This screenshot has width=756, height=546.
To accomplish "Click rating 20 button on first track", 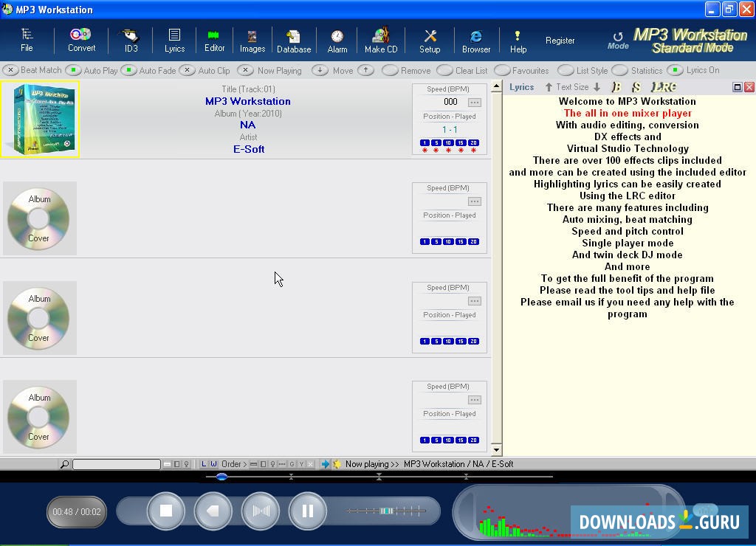I will (474, 143).
